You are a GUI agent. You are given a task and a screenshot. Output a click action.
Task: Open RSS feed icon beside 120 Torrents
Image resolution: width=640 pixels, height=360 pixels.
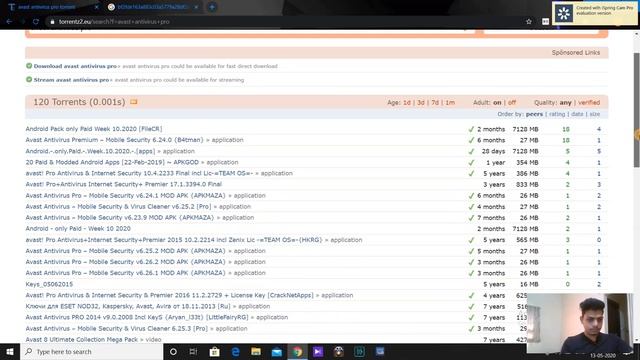tap(133, 102)
